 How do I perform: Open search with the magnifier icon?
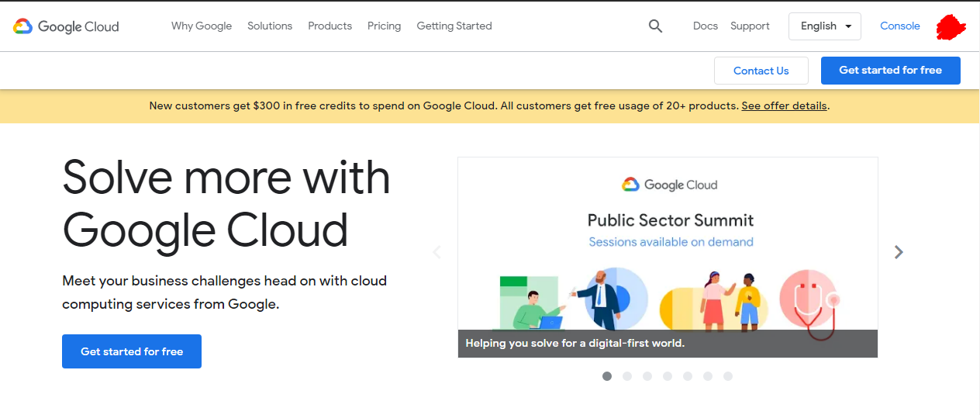655,26
